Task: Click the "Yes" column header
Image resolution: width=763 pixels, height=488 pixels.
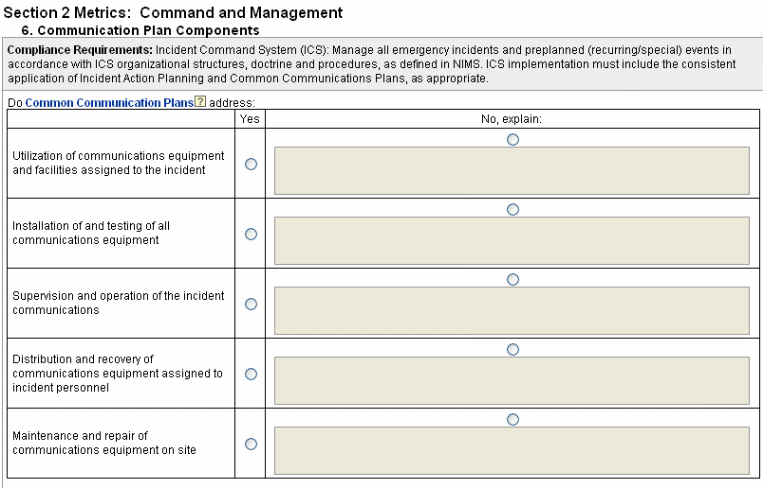Action: click(x=250, y=119)
